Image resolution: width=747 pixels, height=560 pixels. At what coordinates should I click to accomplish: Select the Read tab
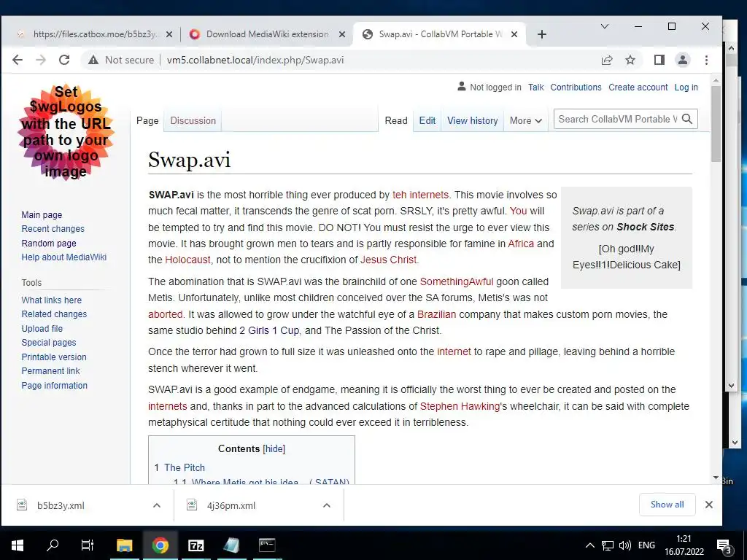click(396, 121)
